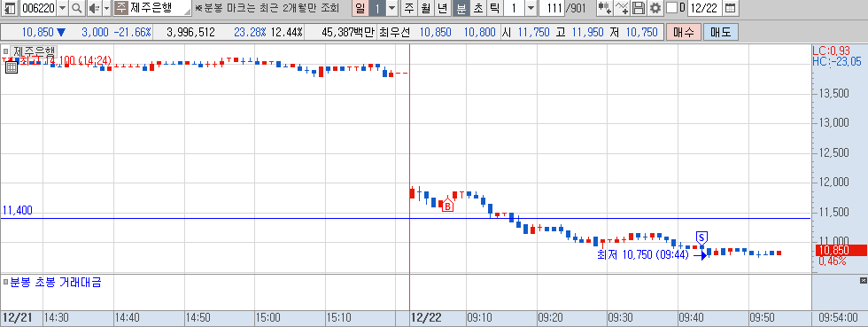The width and height of the screenshot is (868, 327).
Task: Click the 111 bar count input field
Action: 551,8
